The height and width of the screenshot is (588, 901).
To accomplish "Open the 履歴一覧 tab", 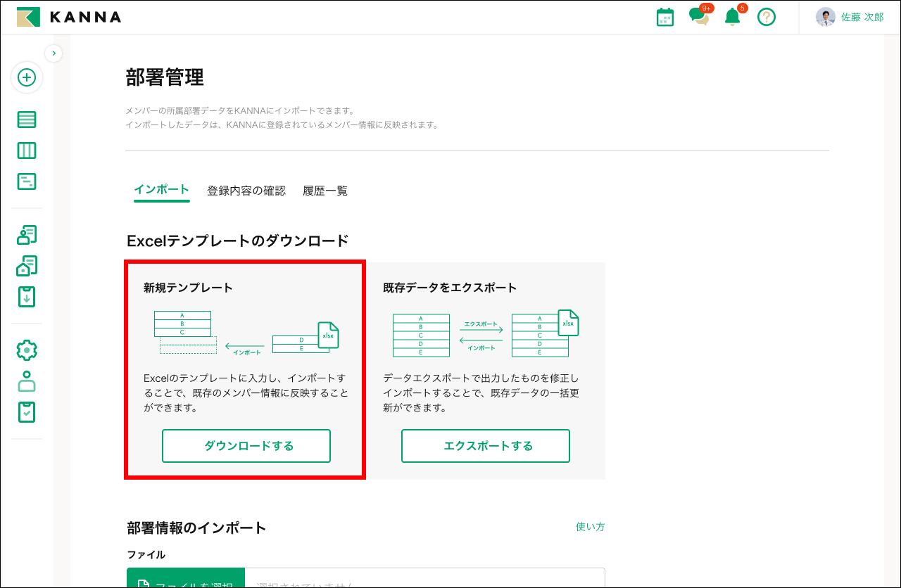I will pos(324,190).
